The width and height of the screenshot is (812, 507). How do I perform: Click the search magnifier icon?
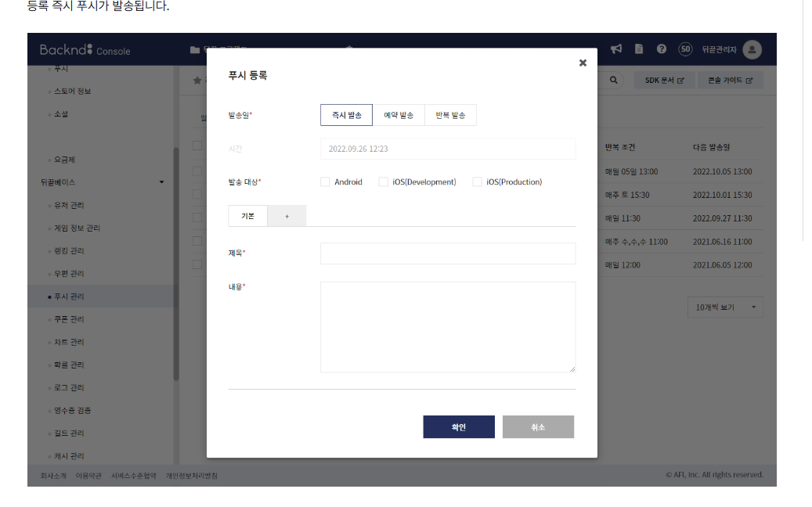click(x=614, y=80)
